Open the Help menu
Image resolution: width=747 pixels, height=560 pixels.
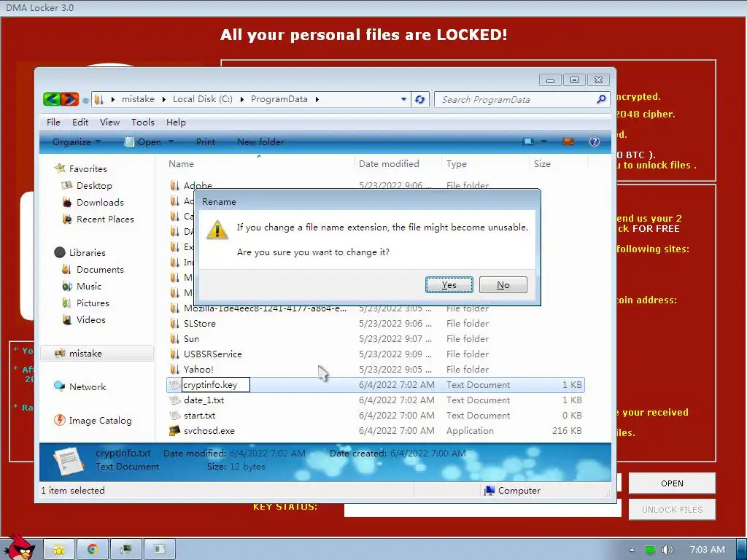coord(176,122)
